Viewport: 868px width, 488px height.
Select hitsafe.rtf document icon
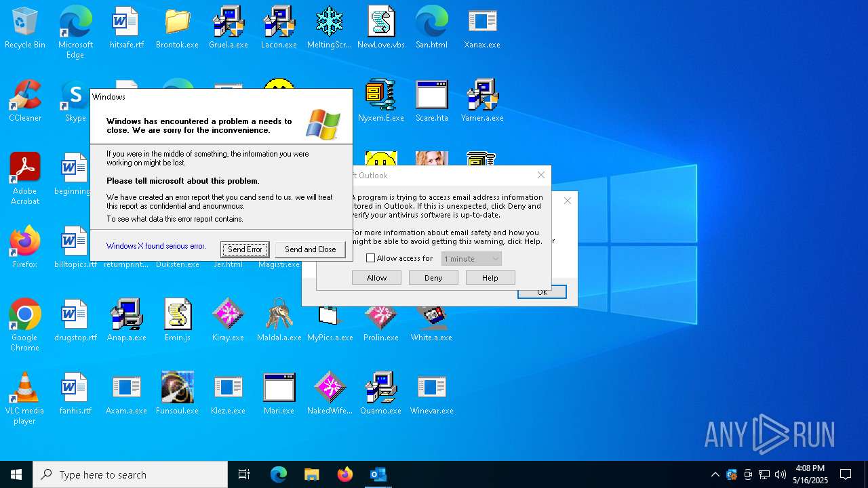tap(127, 28)
